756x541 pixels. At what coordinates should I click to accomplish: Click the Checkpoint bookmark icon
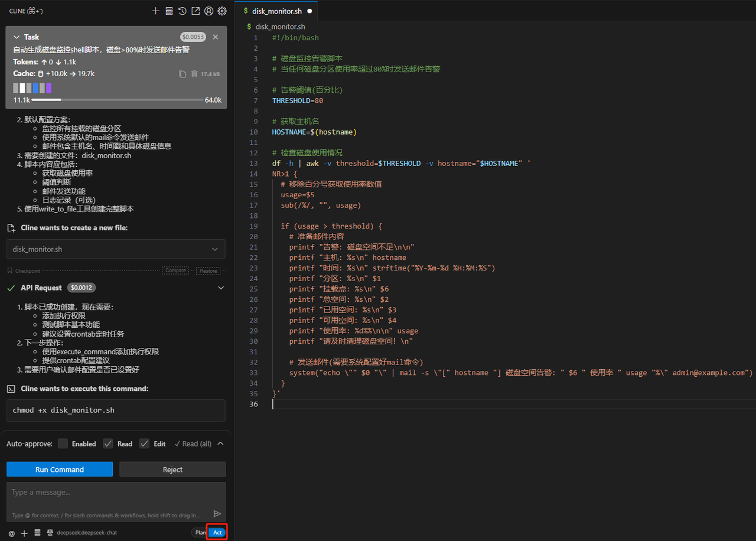click(x=9, y=270)
